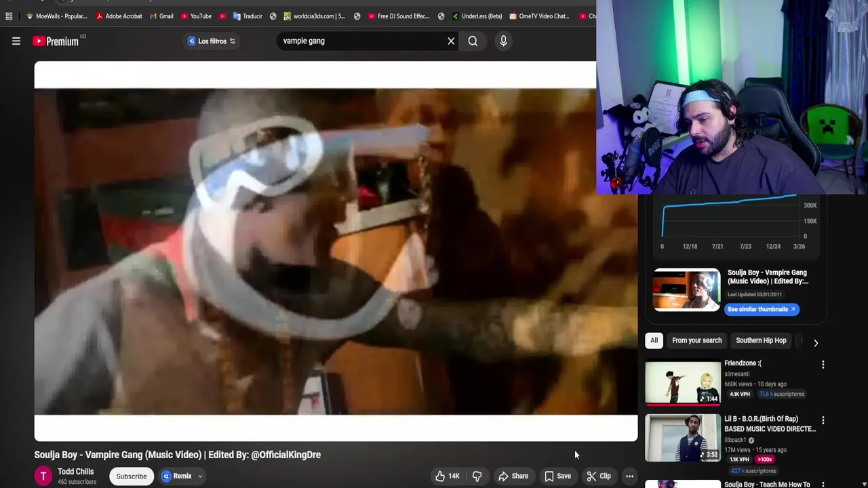Screen dimensions: 868x488
Task: Open the Friendzone :( video title
Action: (743, 363)
